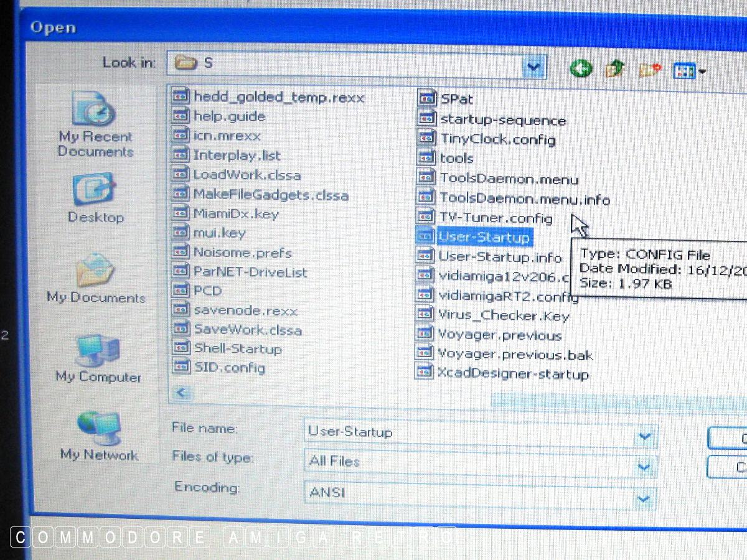The image size is (747, 560).
Task: Click the green Back navigation icon
Action: click(581, 68)
